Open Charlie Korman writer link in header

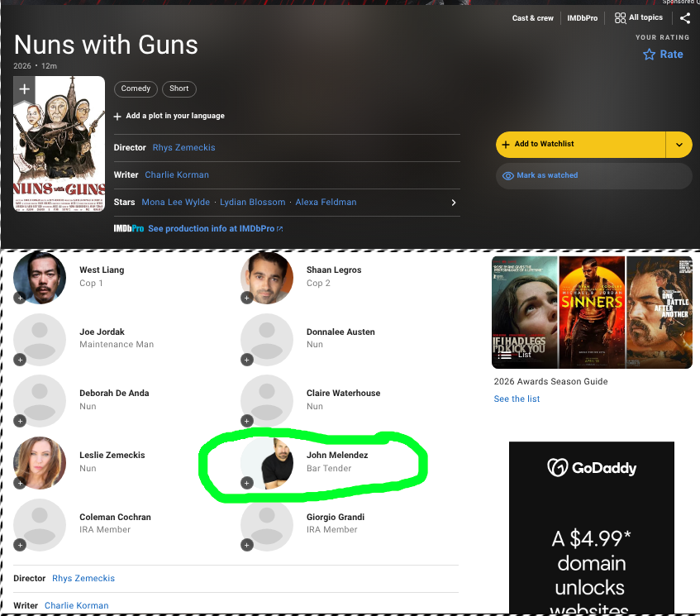[x=177, y=175]
